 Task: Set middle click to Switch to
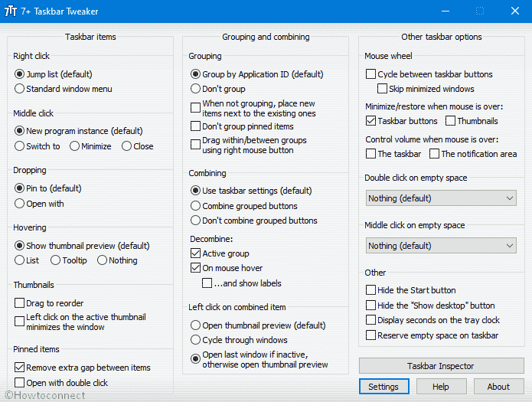click(20, 146)
